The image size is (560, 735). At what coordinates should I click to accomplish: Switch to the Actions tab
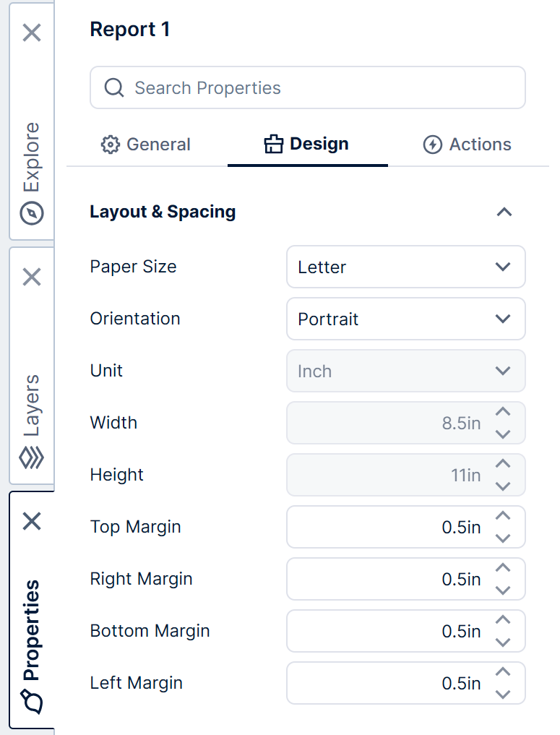(467, 145)
